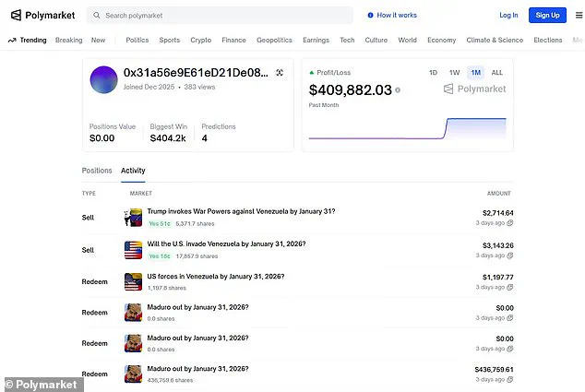
Task: Click the share icon beside wallet address
Action: coord(280,73)
